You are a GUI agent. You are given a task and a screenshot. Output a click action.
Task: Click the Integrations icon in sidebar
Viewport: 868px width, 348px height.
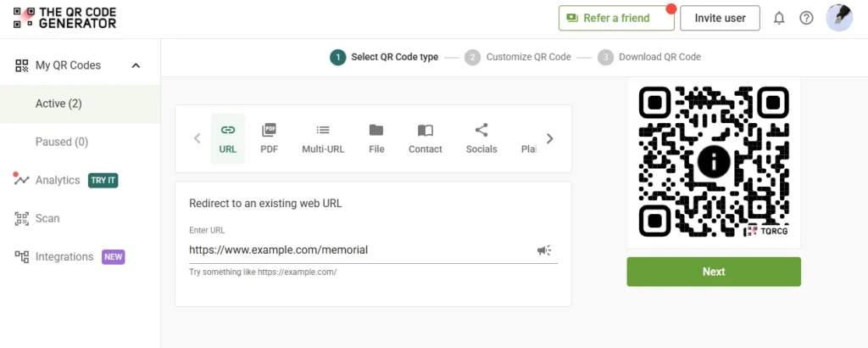click(x=21, y=256)
